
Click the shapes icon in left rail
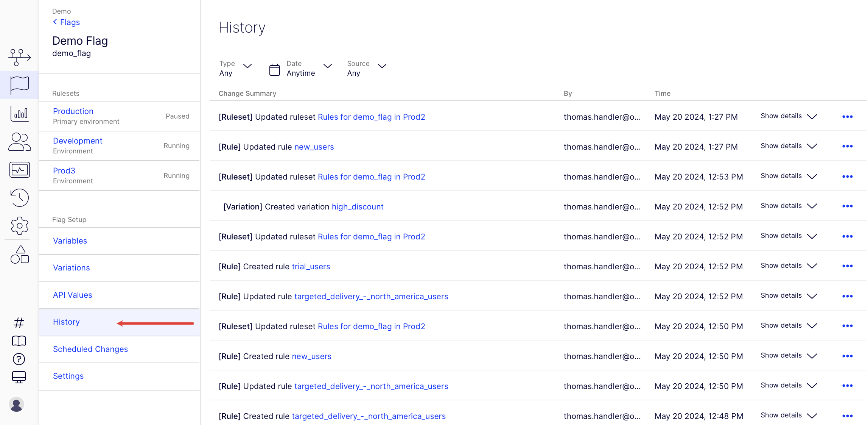(19, 255)
